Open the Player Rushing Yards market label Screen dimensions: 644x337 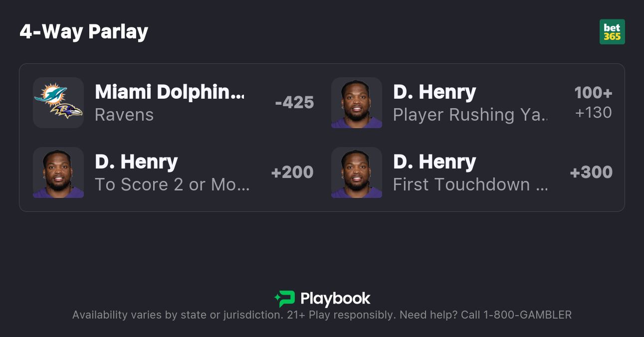pos(470,115)
